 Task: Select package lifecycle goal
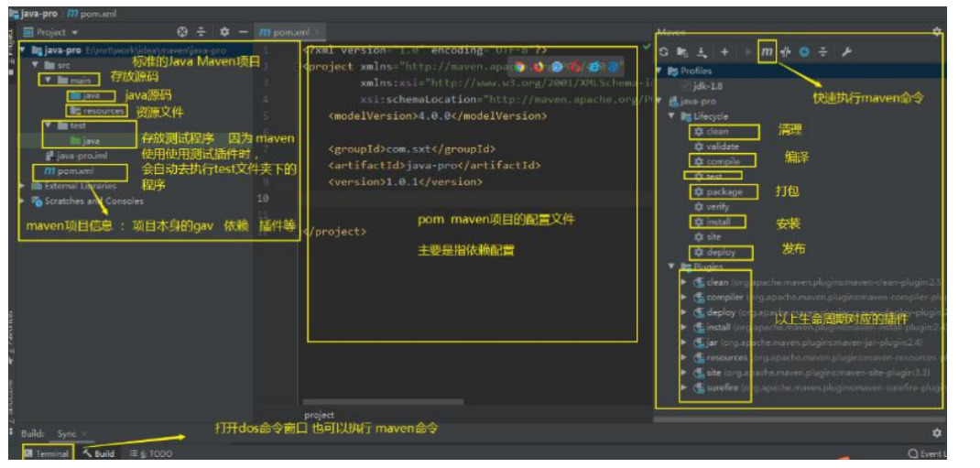(717, 191)
